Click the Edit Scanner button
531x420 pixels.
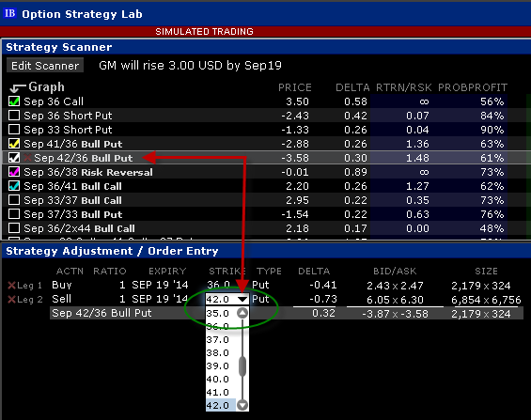pyautogui.click(x=45, y=66)
